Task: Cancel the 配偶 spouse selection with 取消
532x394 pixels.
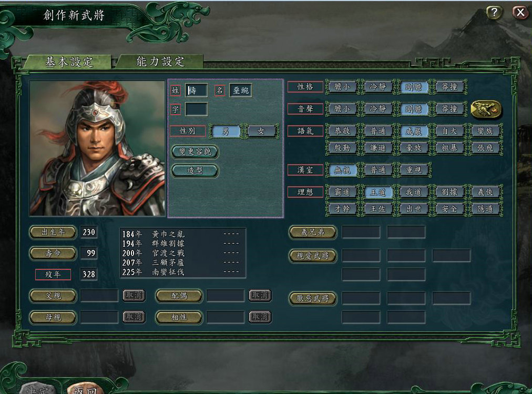Action: [260, 296]
